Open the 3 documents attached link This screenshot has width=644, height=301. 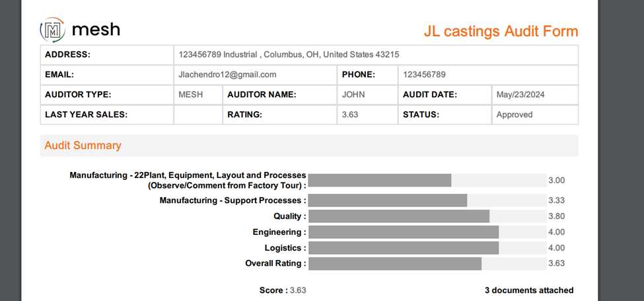coord(528,290)
